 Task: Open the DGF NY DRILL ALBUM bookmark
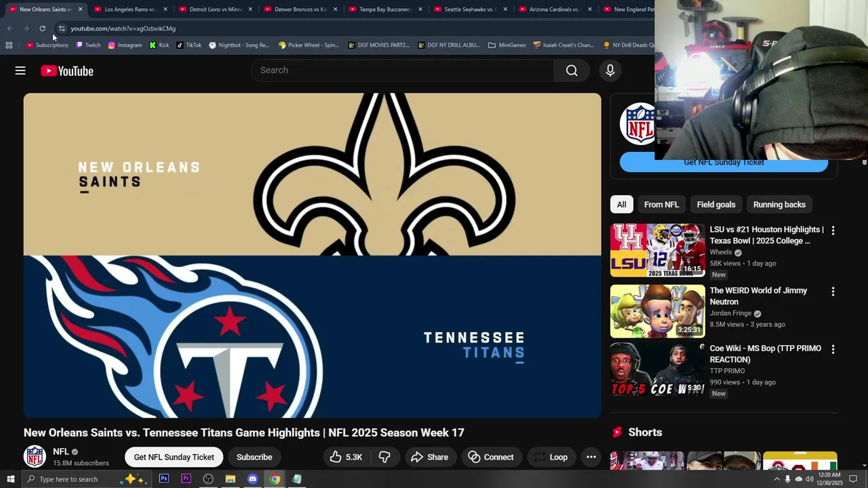click(x=448, y=45)
